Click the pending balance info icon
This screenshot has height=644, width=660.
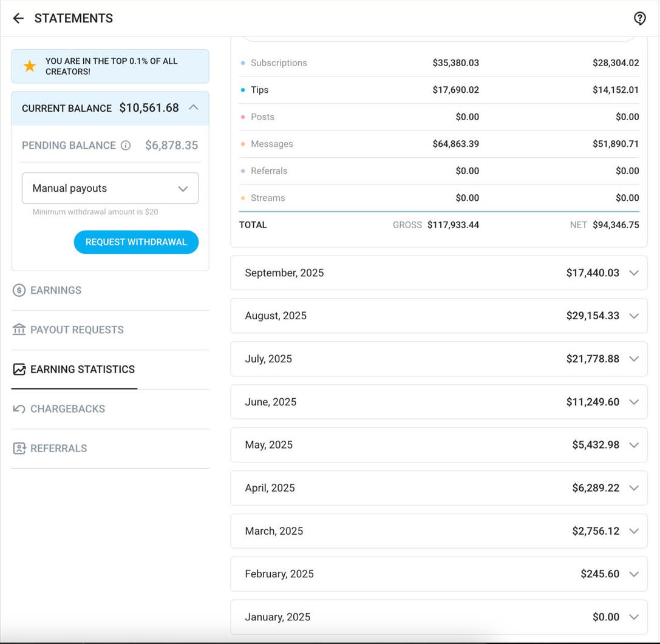[x=126, y=146]
